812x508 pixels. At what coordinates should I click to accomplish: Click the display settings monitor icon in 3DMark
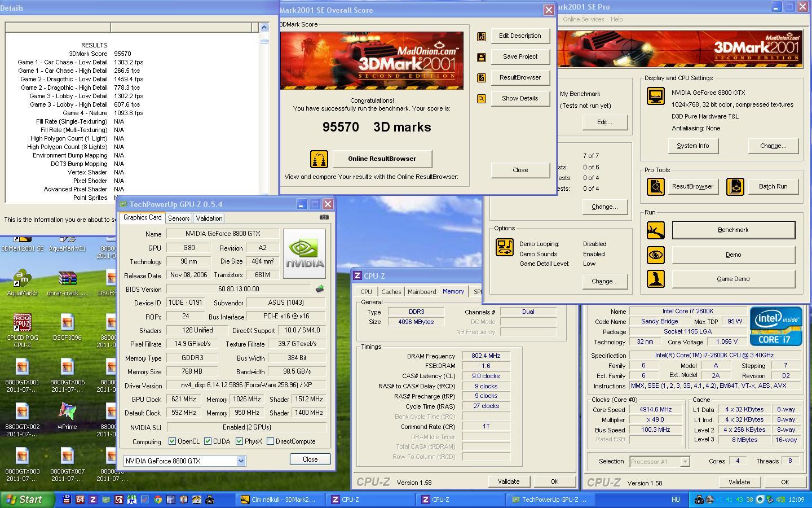pyautogui.click(x=655, y=96)
